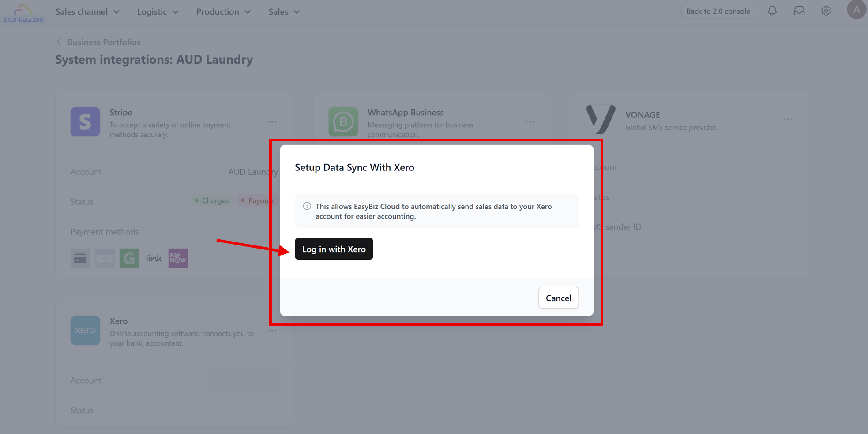Click the Log in with Xero button
The height and width of the screenshot is (434, 868).
[x=334, y=249]
